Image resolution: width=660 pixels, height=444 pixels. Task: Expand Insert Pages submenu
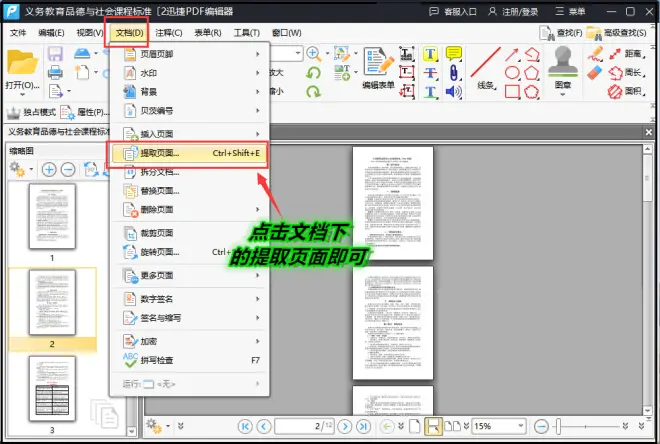tap(189, 134)
